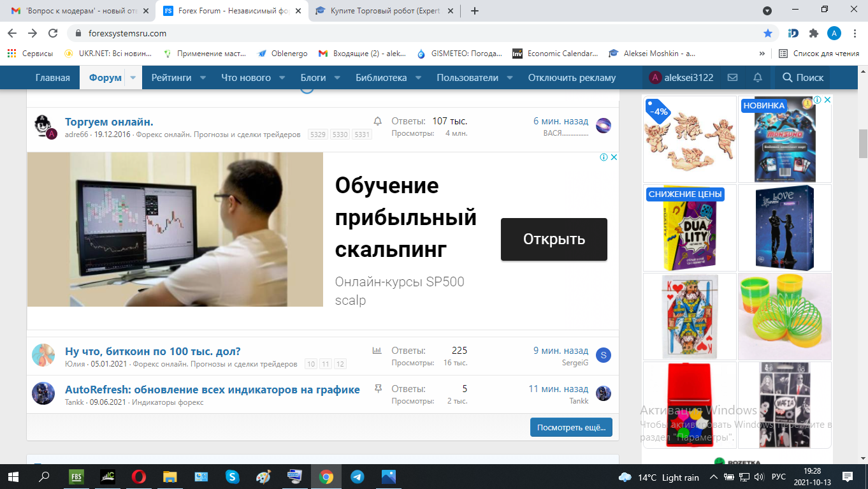Click the ad info icon on banner
Image resolution: width=868 pixels, height=489 pixels.
pos(603,157)
